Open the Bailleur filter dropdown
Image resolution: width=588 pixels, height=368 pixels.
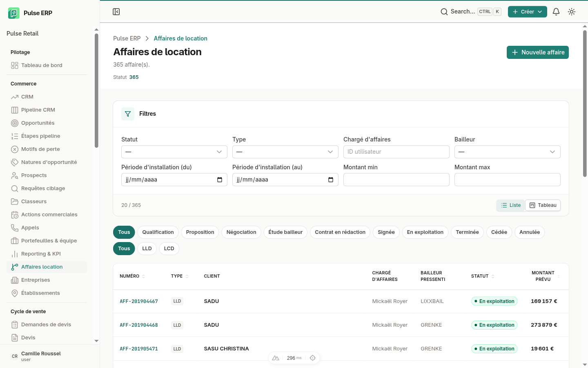pos(508,152)
